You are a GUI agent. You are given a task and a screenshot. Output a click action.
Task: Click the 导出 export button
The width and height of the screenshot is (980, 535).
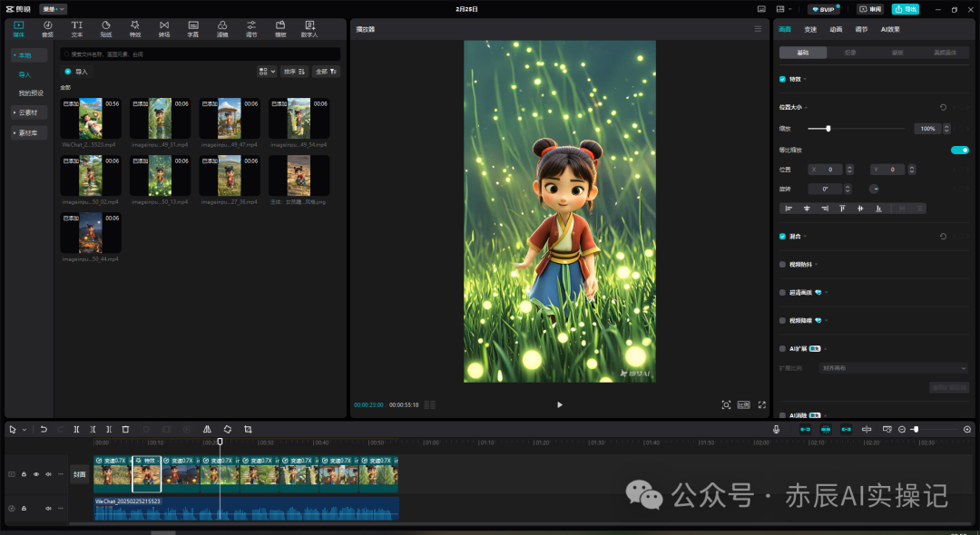906,9
